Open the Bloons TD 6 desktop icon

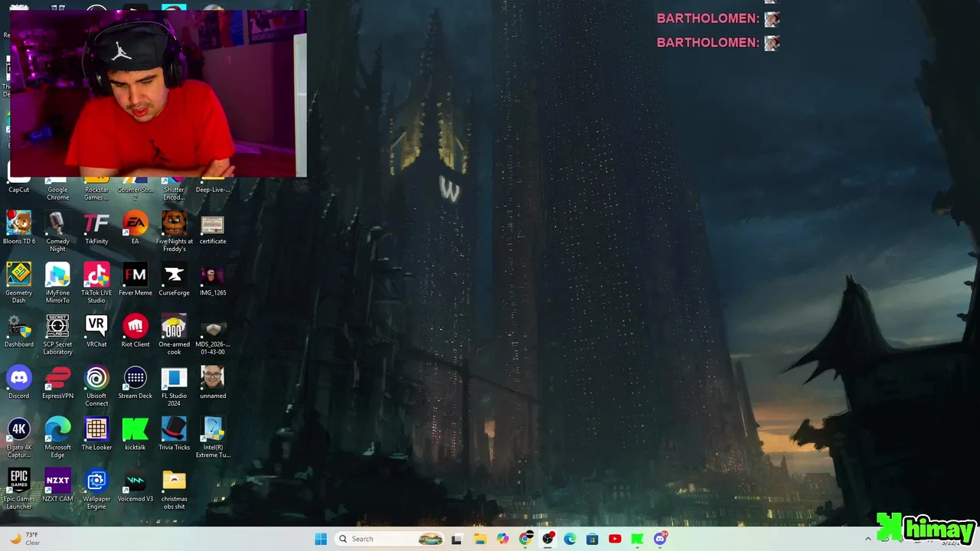pos(19,229)
